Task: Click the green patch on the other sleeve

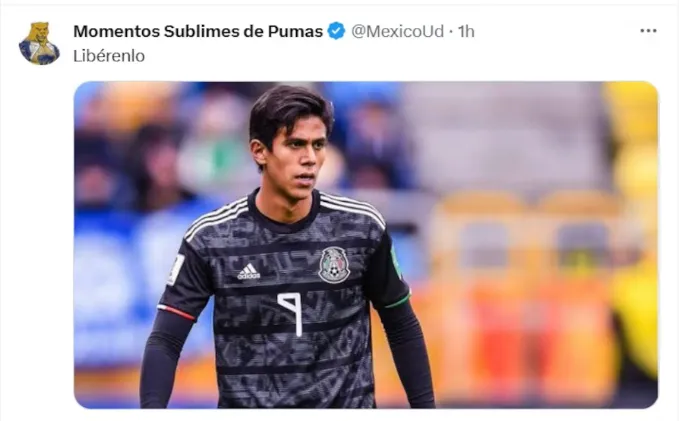Action: (x=395, y=262)
